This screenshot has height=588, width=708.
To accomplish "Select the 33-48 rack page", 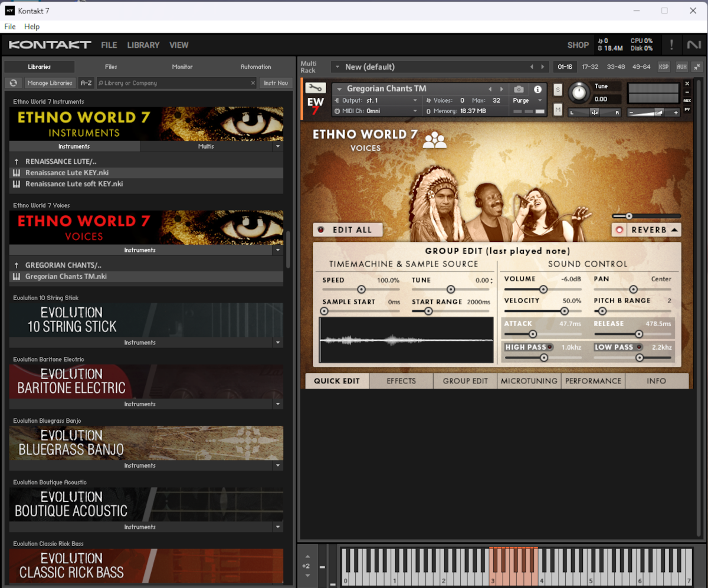I will point(616,67).
